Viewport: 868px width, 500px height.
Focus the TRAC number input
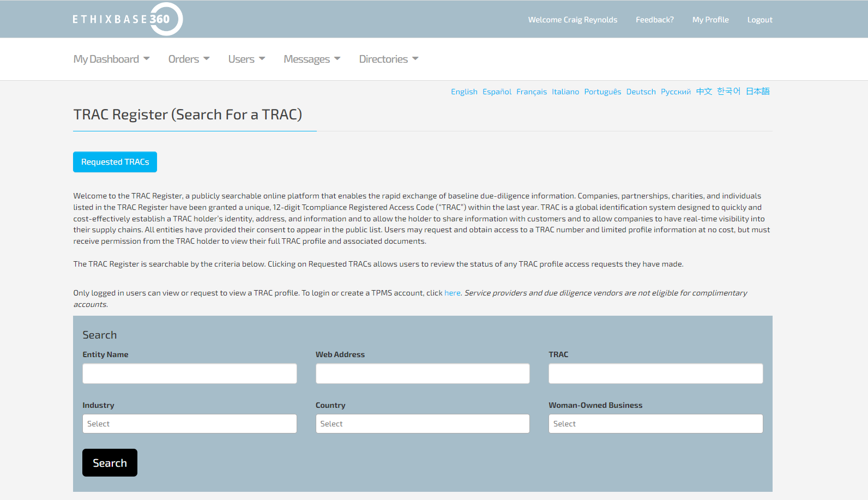coord(655,374)
